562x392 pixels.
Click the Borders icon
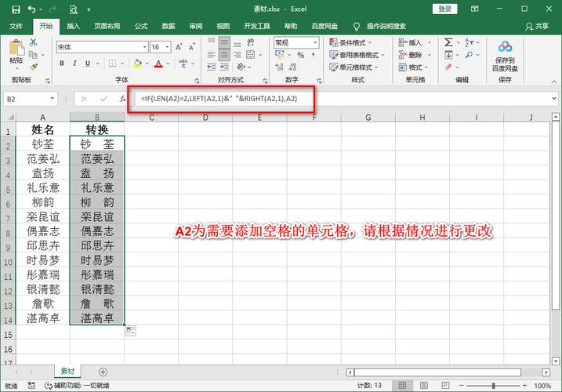click(113, 64)
